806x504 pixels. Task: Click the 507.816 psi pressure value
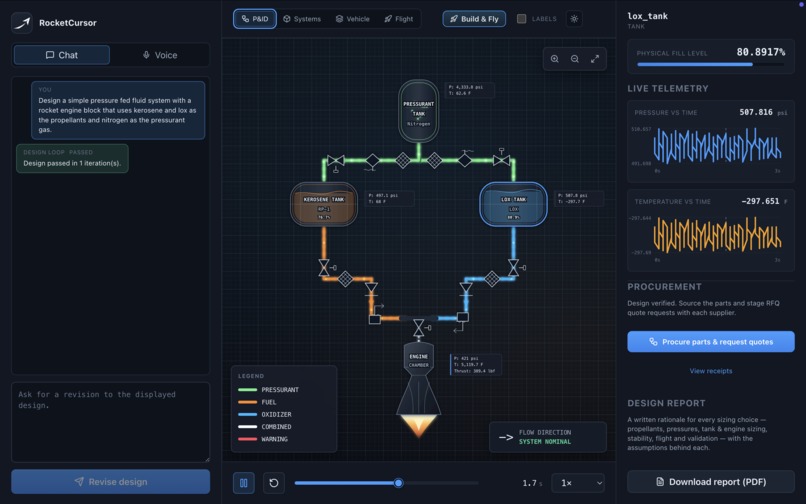click(x=763, y=112)
